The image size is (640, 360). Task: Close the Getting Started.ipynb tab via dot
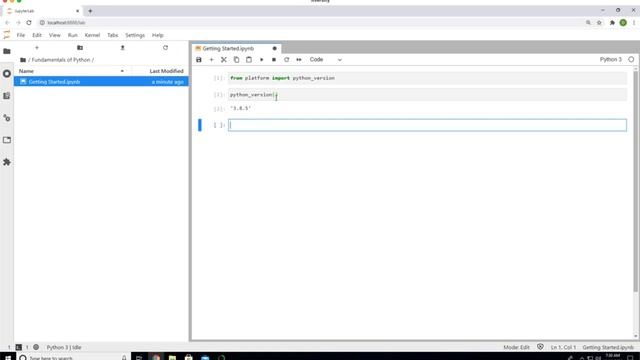pos(274,48)
